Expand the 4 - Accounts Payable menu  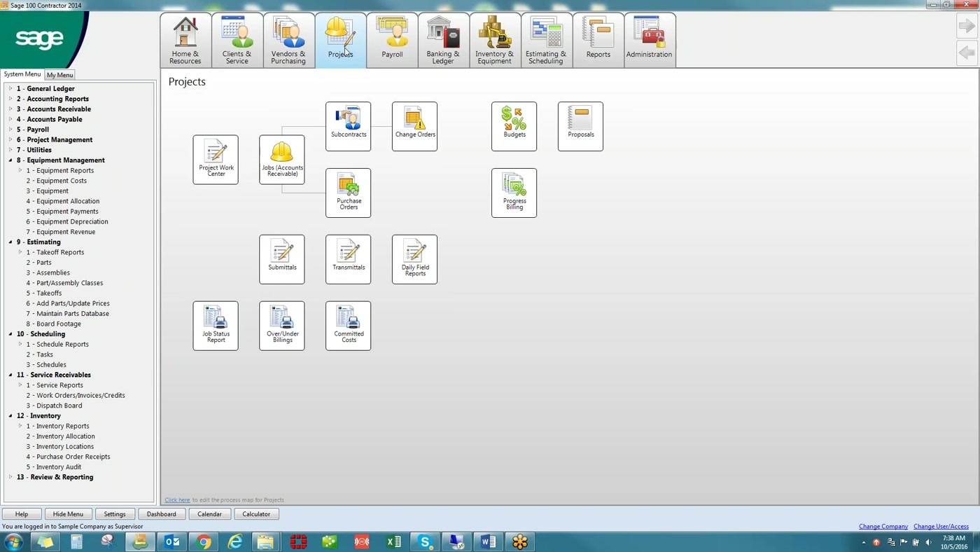tap(10, 120)
